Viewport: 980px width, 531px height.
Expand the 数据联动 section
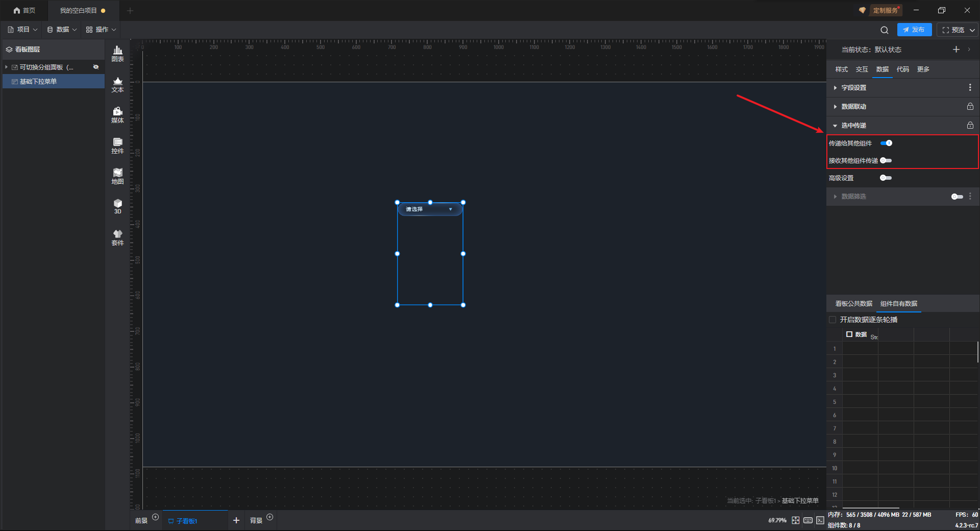tap(835, 107)
